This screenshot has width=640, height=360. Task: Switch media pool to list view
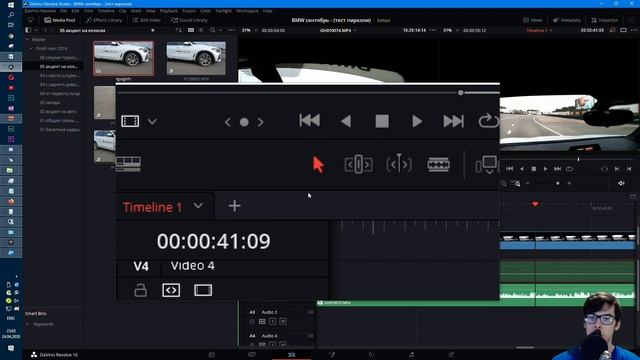click(x=201, y=30)
